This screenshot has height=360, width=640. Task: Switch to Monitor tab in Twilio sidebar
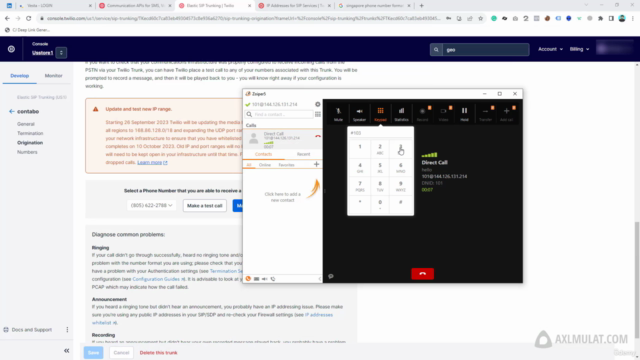53,76
